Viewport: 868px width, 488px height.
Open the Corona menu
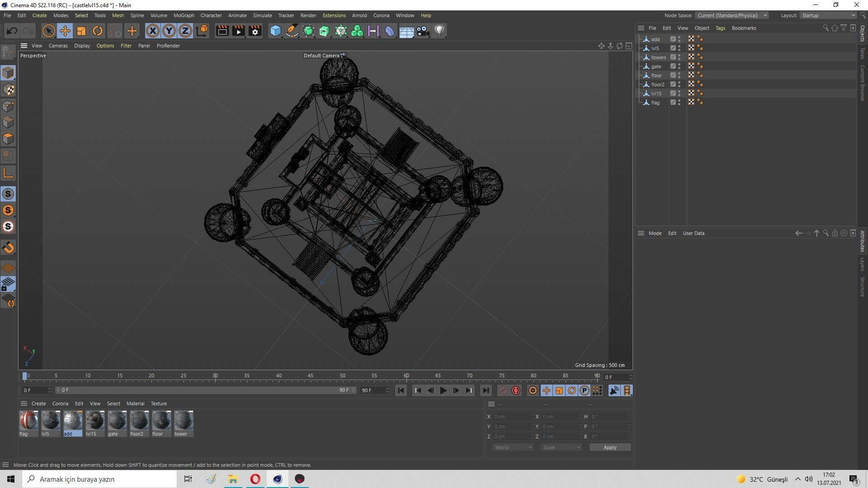[x=381, y=15]
